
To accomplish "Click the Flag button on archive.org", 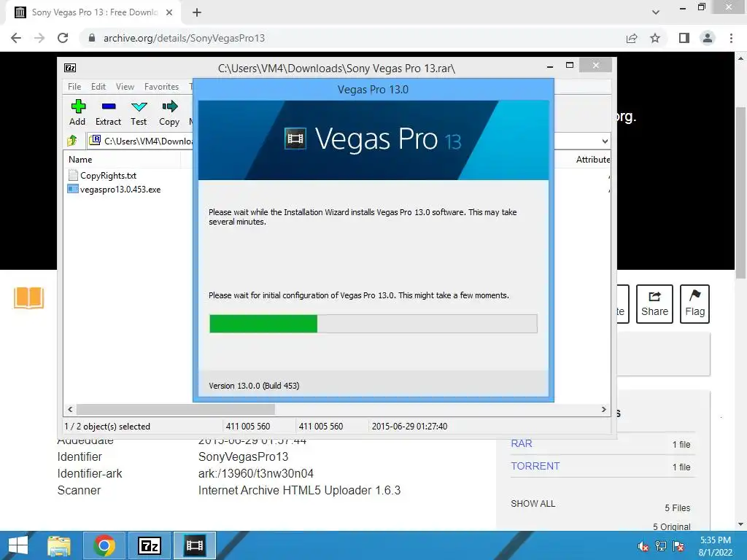I will (694, 304).
